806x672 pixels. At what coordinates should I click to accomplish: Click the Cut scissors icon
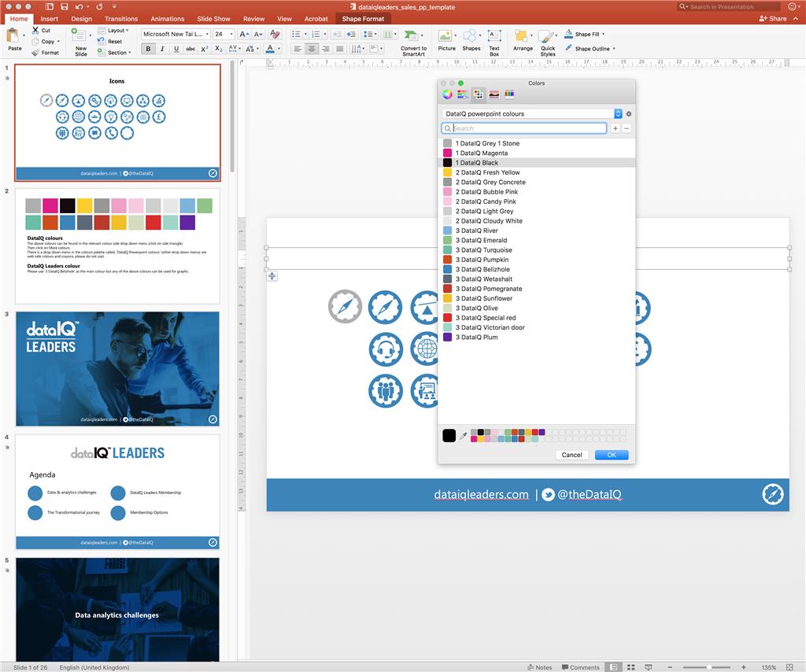coord(35,31)
